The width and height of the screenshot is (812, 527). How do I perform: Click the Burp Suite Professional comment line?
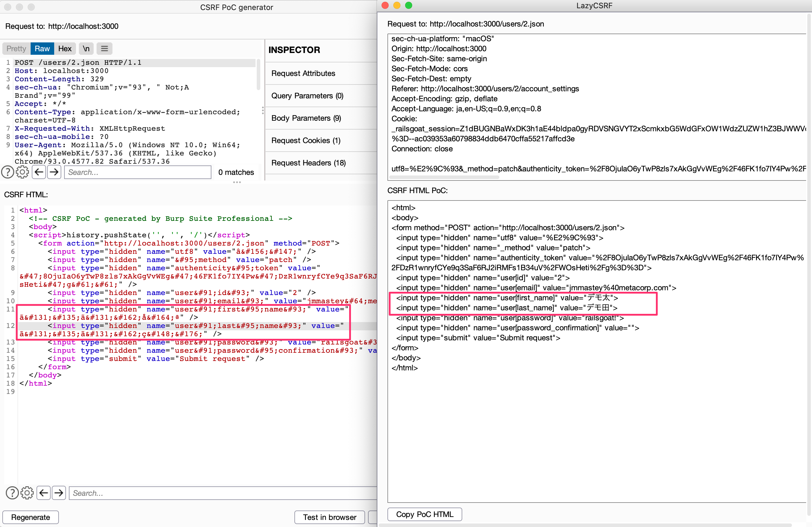pyautogui.click(x=160, y=218)
